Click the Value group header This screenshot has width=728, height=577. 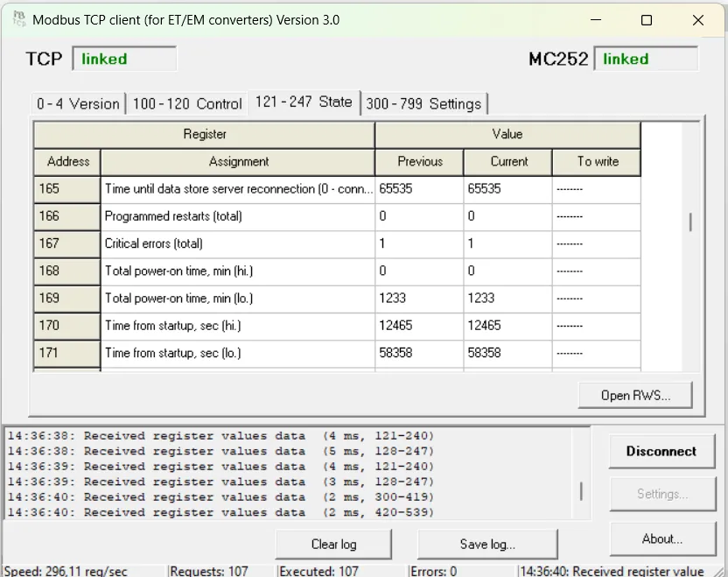click(507, 135)
